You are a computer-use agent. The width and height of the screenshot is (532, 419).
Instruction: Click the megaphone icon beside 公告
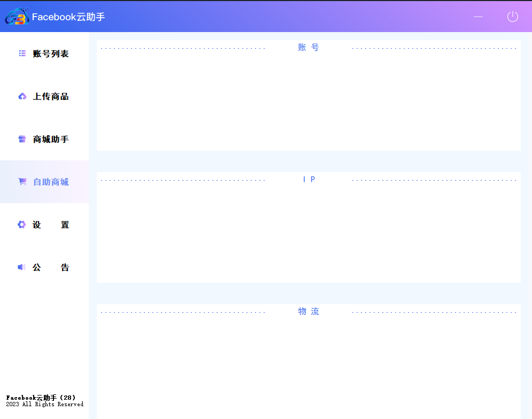point(22,267)
